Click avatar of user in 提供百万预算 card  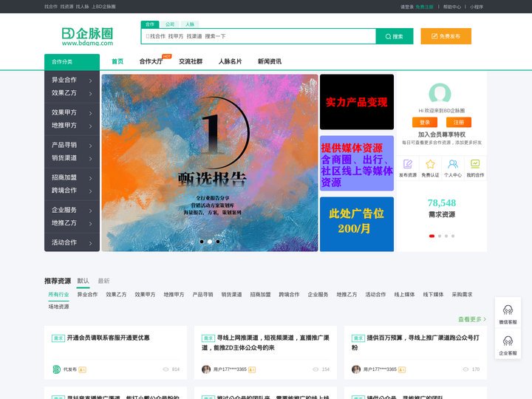[356, 369]
